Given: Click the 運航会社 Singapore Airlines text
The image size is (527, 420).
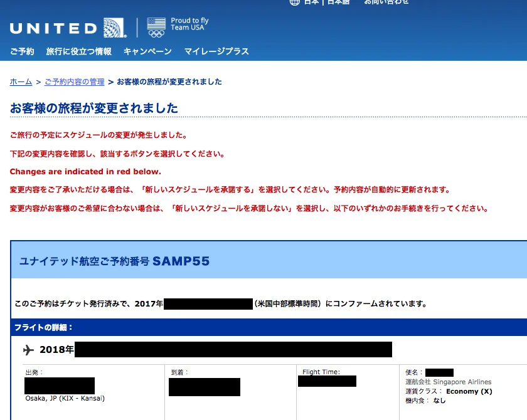Looking at the screenshot, I should coord(449,382).
